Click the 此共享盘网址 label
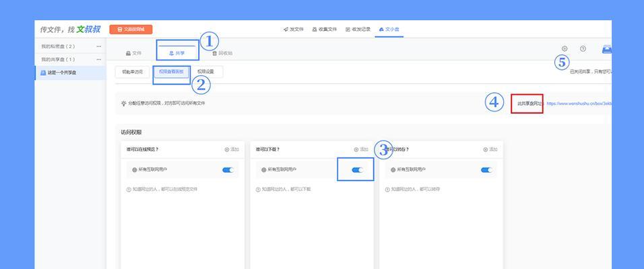 point(531,104)
